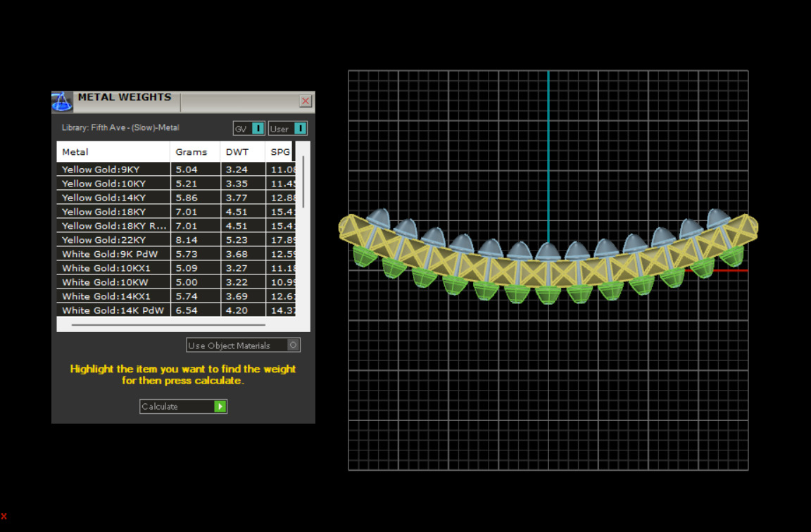Click the 6.54 grams value
811x532 pixels.
click(x=187, y=310)
